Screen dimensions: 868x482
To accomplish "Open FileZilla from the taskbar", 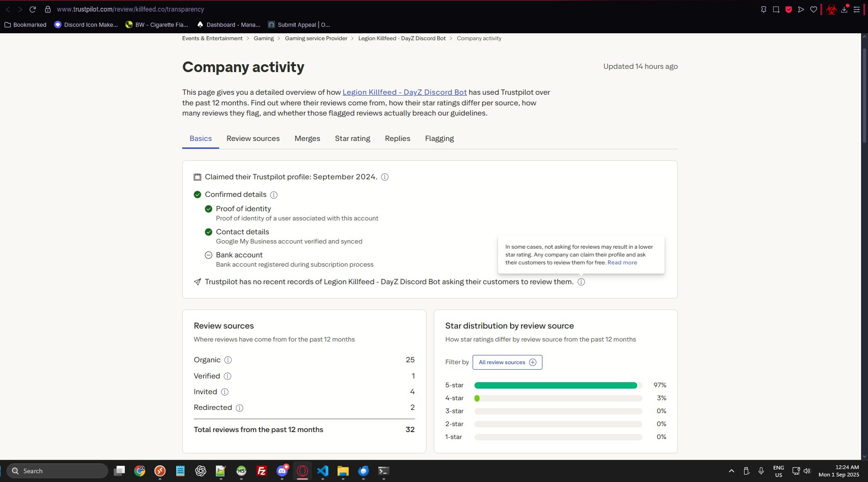I will (x=262, y=471).
